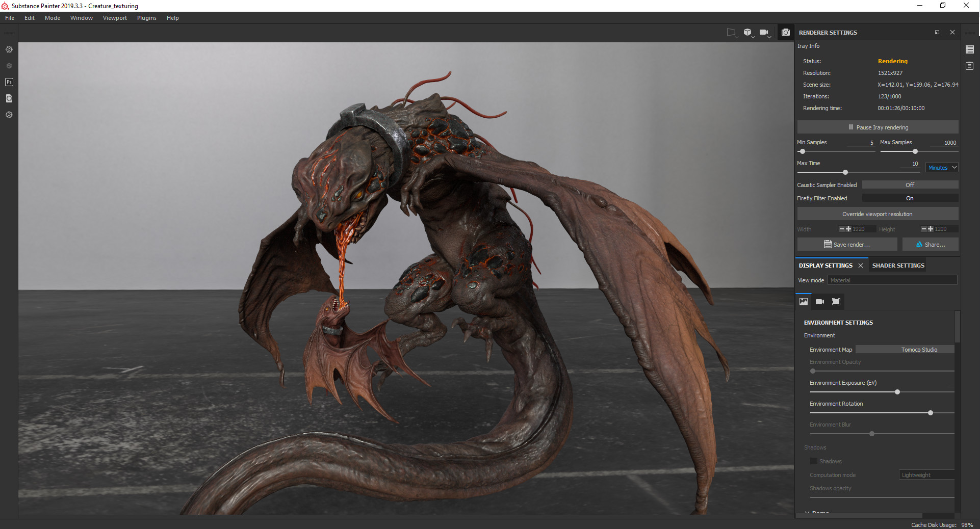Enable the Shadows checkbox
Image resolution: width=980 pixels, height=529 pixels.
tap(814, 461)
